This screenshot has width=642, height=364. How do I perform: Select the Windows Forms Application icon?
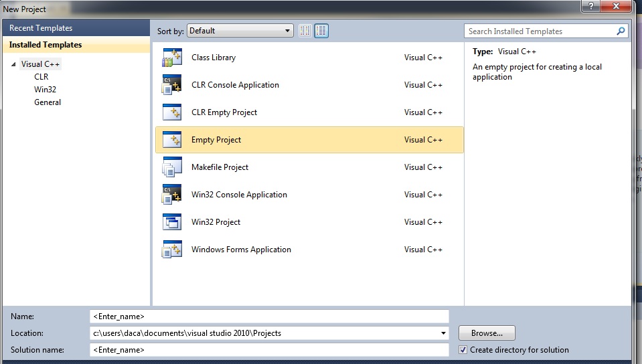[172, 250]
